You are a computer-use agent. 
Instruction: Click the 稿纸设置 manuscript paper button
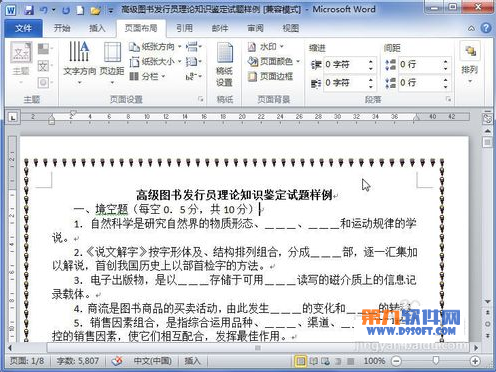[224, 64]
